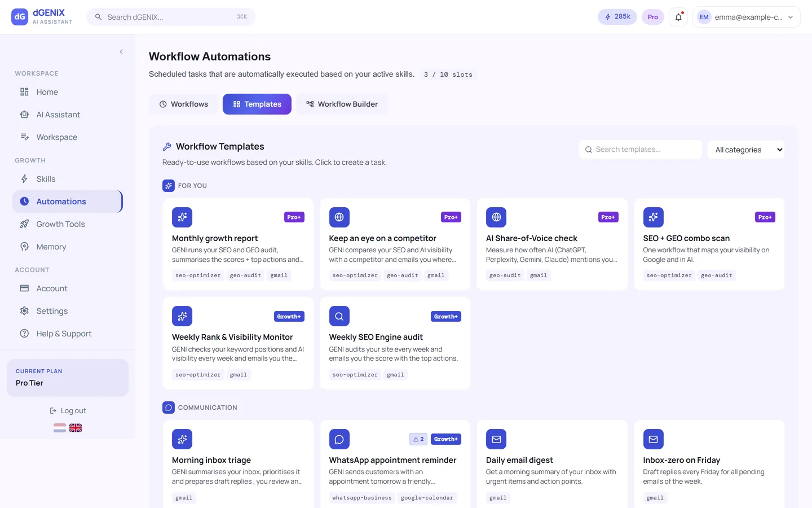Click the gmail tag on Daily email digest
Image resolution: width=812 pixels, height=508 pixels.
(498, 498)
